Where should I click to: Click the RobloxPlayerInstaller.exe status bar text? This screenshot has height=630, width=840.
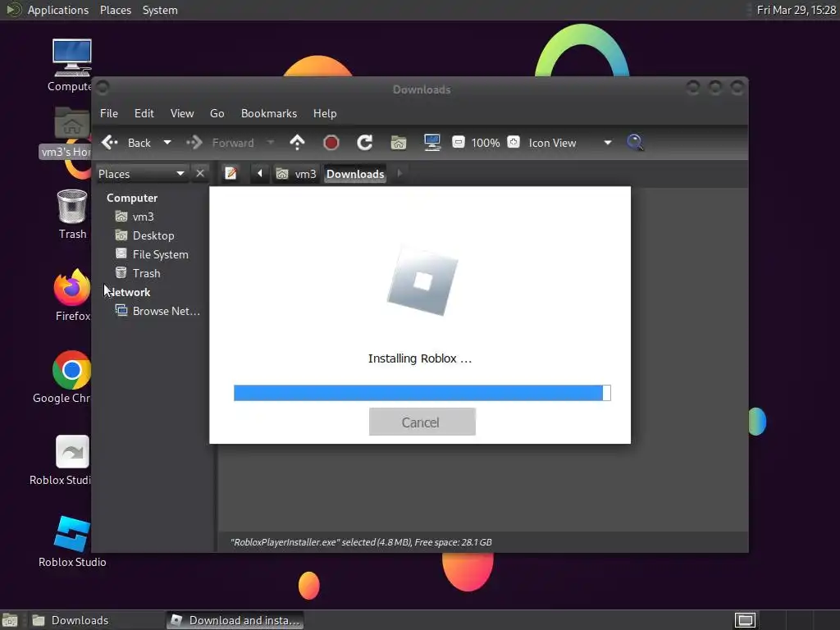point(361,542)
